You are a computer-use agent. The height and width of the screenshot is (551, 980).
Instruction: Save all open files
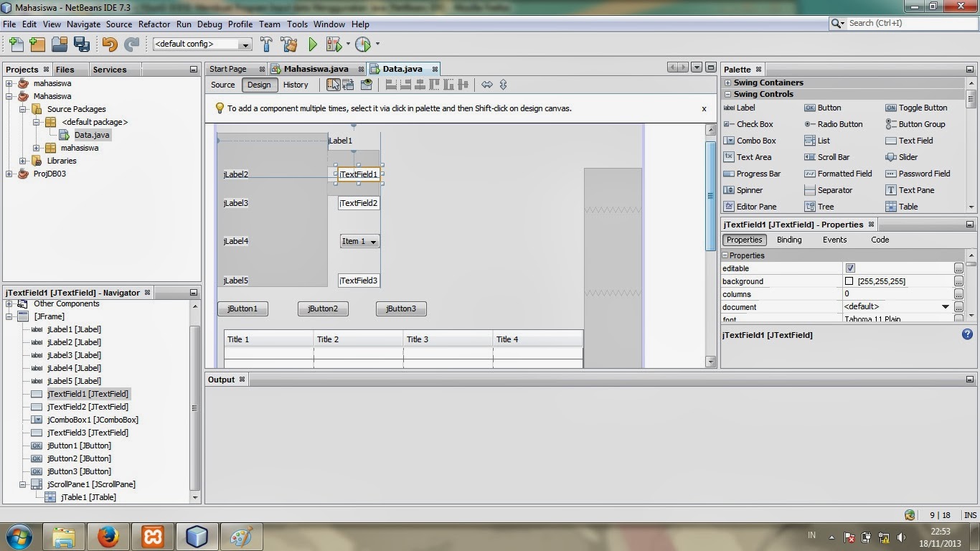pyautogui.click(x=82, y=44)
